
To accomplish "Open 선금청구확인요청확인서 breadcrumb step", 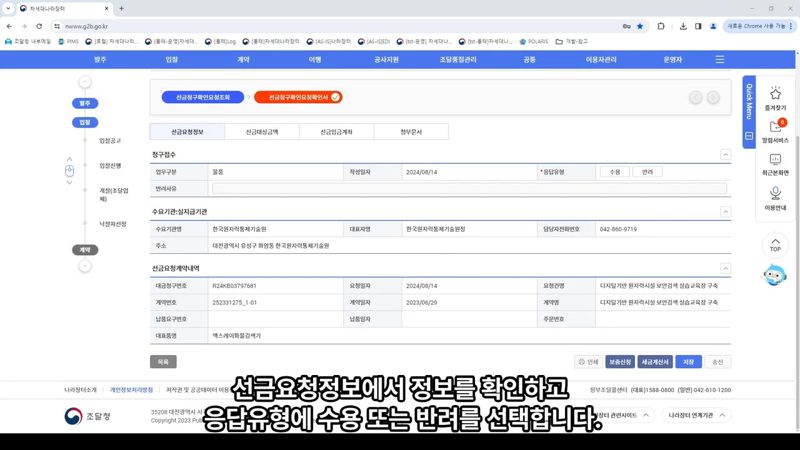I will pyautogui.click(x=298, y=97).
